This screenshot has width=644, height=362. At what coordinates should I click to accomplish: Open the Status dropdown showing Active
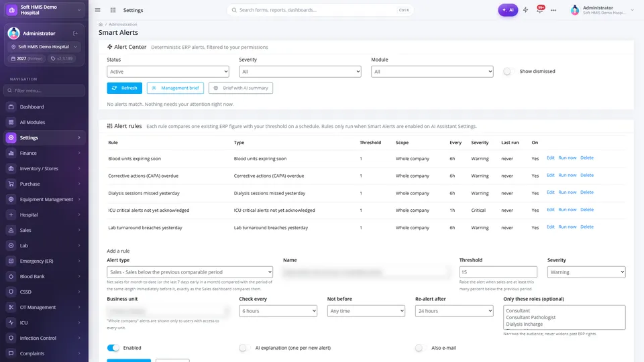click(168, 72)
